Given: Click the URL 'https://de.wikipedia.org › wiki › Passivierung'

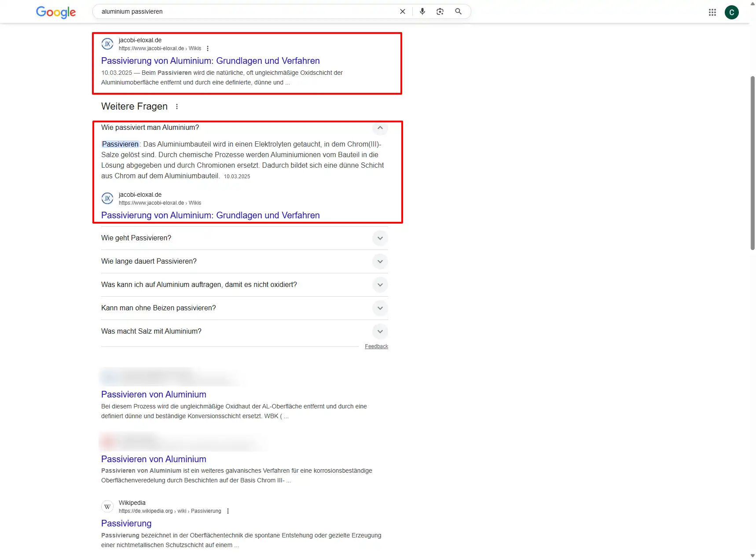Looking at the screenshot, I should tap(170, 511).
